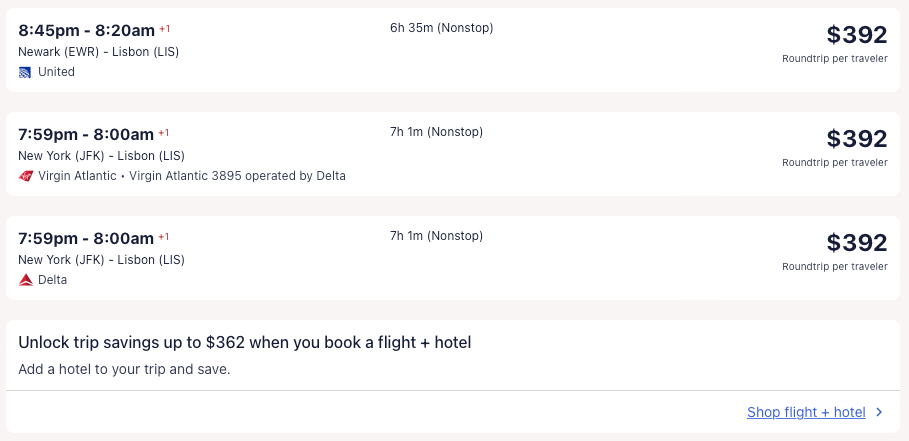
Task: Click the Virgin Atlantic airline logo icon
Action: (26, 176)
